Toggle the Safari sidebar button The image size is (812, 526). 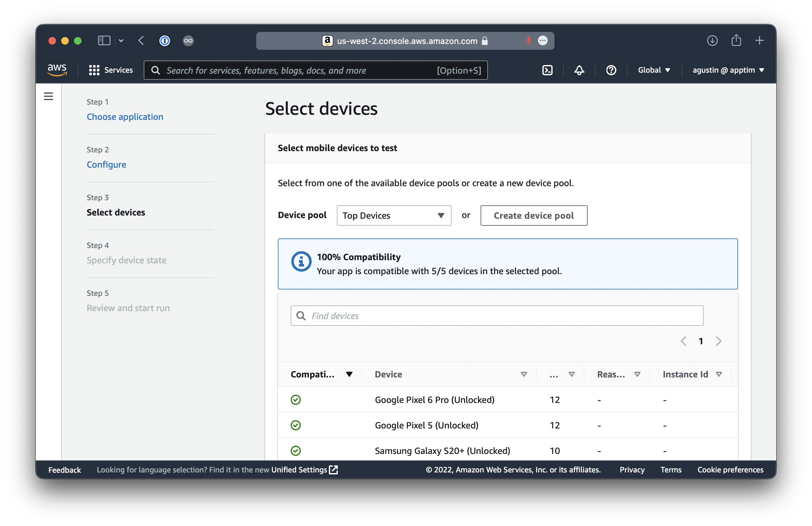coord(104,40)
